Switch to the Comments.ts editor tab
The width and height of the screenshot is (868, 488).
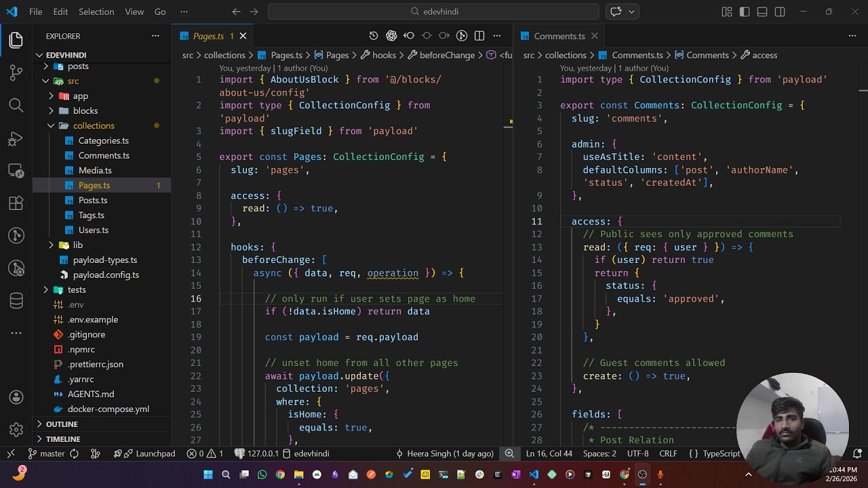tap(559, 36)
